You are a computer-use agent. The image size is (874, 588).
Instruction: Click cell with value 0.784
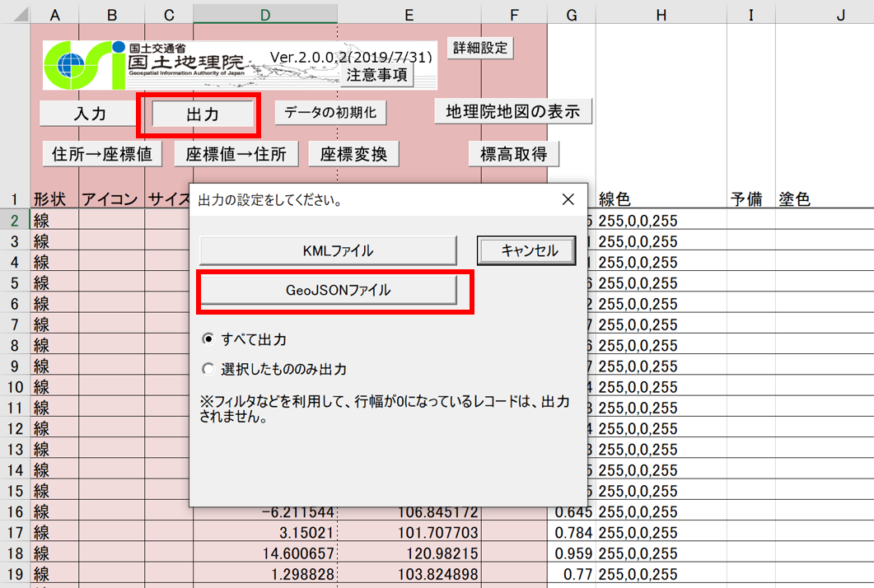(572, 532)
